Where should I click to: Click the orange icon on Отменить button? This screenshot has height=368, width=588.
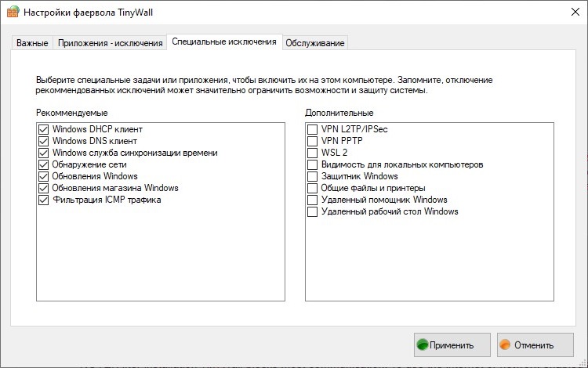click(506, 345)
